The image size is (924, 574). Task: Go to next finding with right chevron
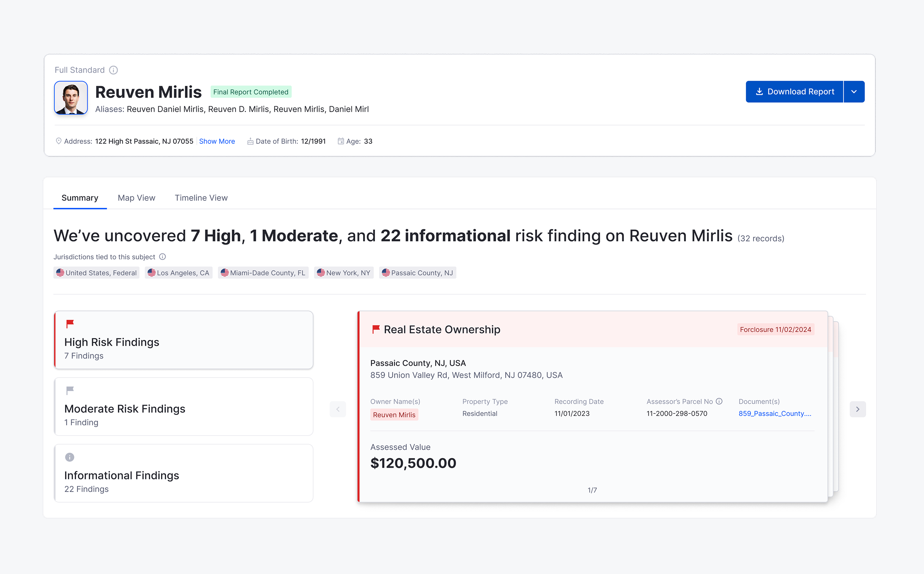[858, 409]
